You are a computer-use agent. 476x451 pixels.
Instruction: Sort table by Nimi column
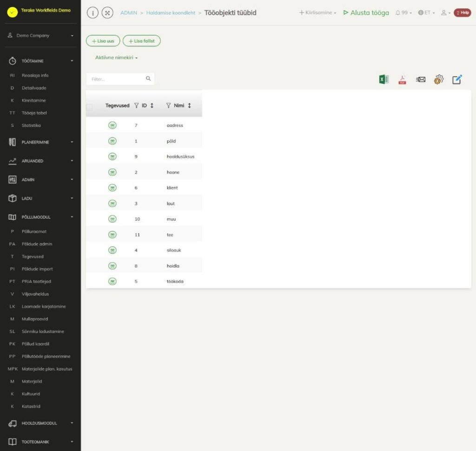(x=189, y=105)
